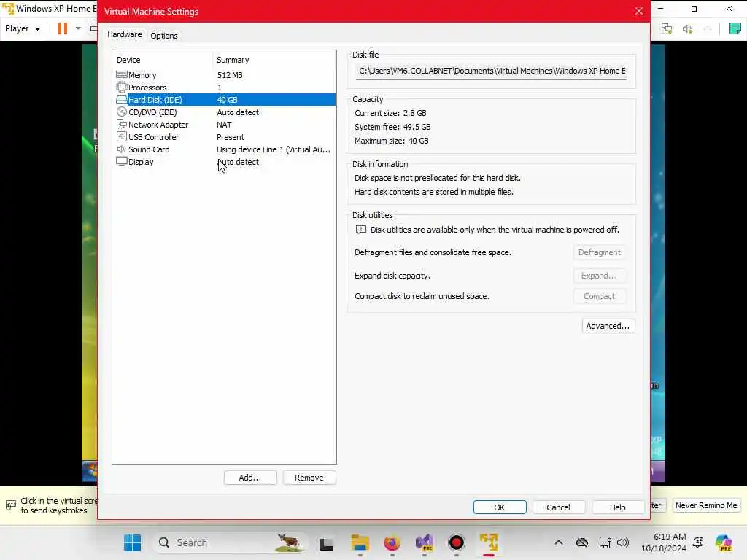
Task: Click the Add... button
Action: [250, 478]
